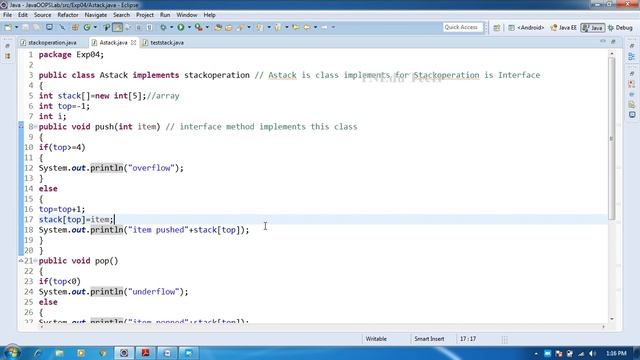Click the blue monitor icon in toolbar
This screenshot has width=640, height=360.
pos(49,27)
